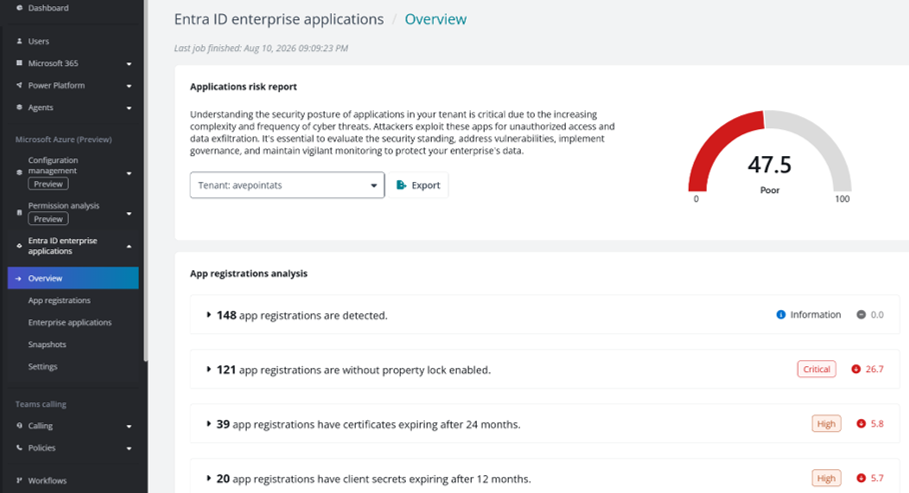Expand Configuration management menu arrow
This screenshot has width=909, height=493.
click(x=129, y=173)
